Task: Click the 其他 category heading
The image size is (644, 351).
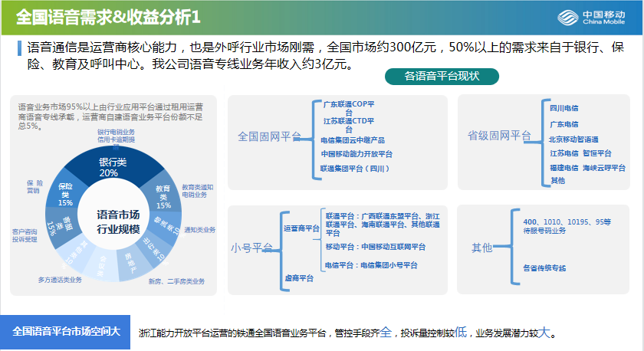Action: [482, 248]
